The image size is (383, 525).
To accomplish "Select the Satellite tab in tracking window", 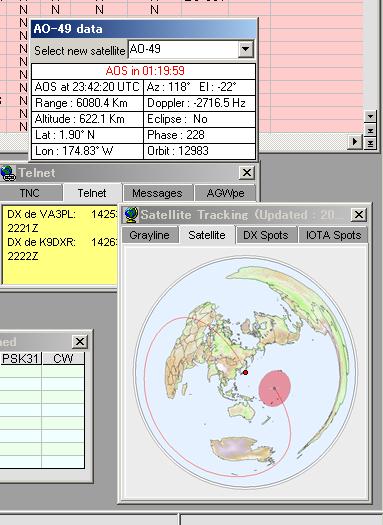I will (207, 235).
